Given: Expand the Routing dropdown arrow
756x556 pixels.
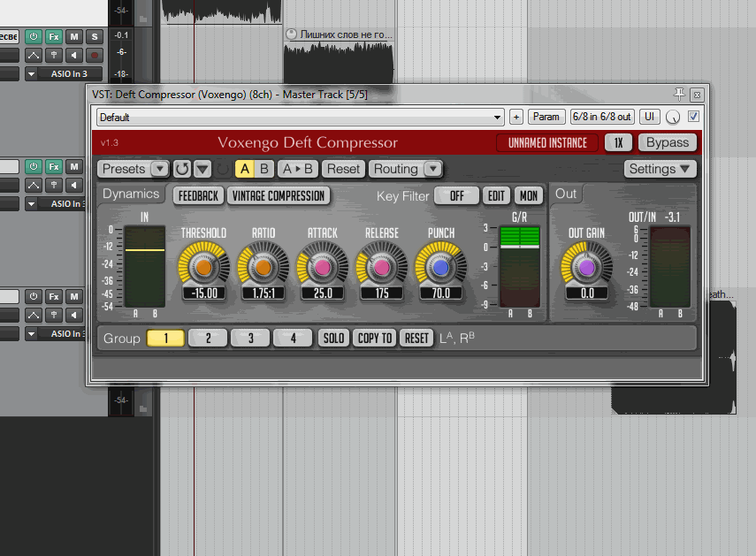Looking at the screenshot, I should coord(433,169).
